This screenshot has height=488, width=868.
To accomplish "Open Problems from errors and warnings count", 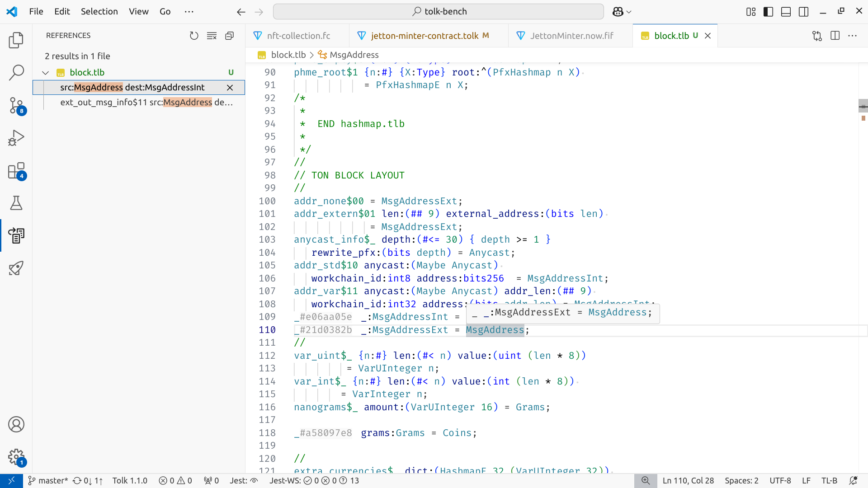I will click(x=175, y=481).
